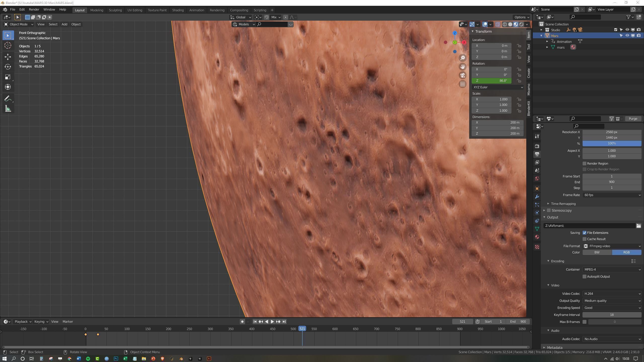Screen dimensions: 644x362
Task: Open the Texture properties tab
Action: [x=537, y=247]
